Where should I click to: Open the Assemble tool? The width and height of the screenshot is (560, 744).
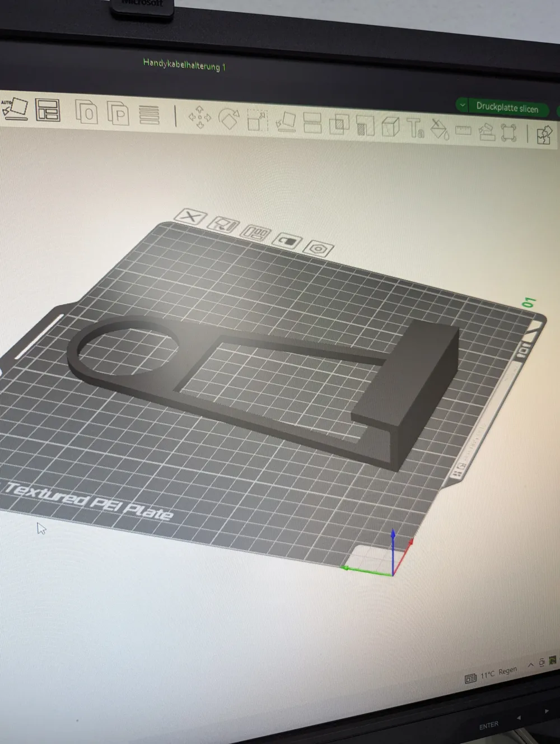click(x=486, y=132)
